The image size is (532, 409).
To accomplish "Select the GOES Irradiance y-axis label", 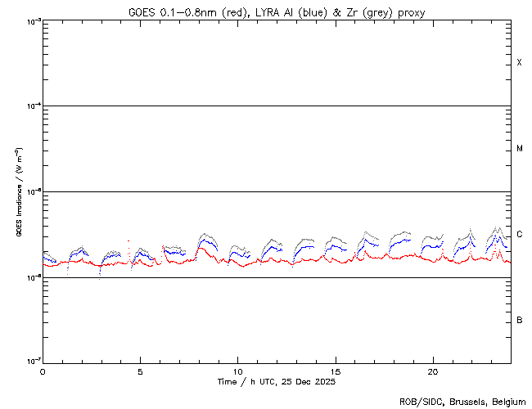I will [x=17, y=193].
